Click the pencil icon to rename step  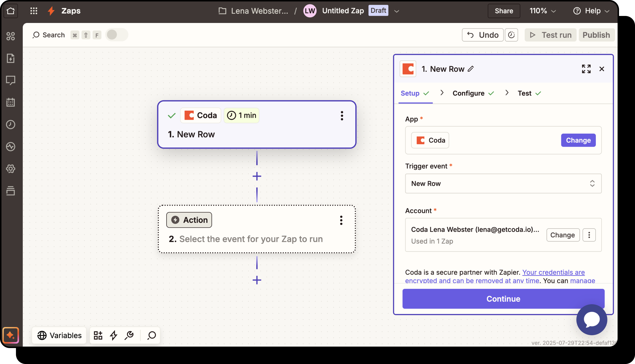pyautogui.click(x=471, y=69)
